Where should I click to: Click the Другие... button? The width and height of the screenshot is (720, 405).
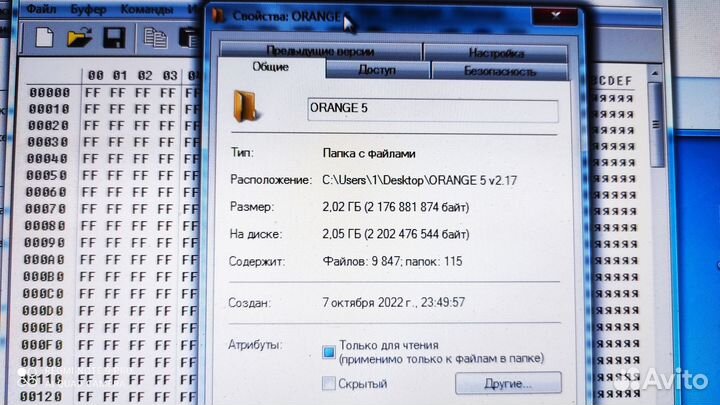point(508,383)
